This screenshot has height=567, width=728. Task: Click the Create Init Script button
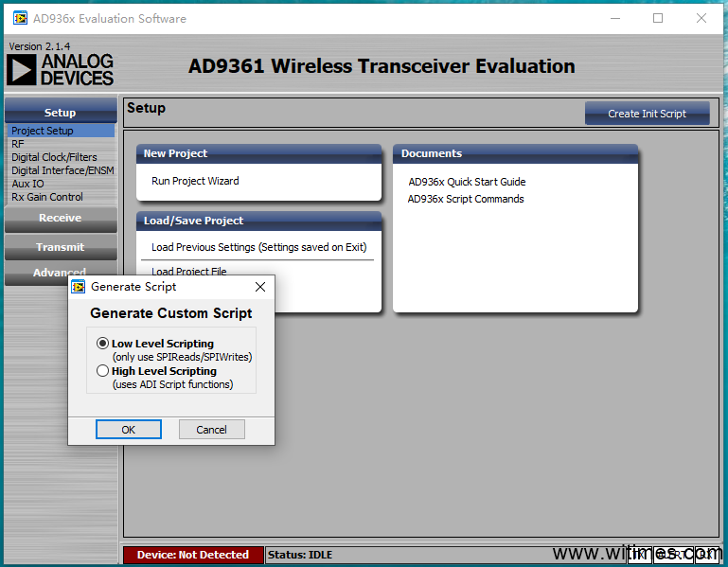point(647,114)
